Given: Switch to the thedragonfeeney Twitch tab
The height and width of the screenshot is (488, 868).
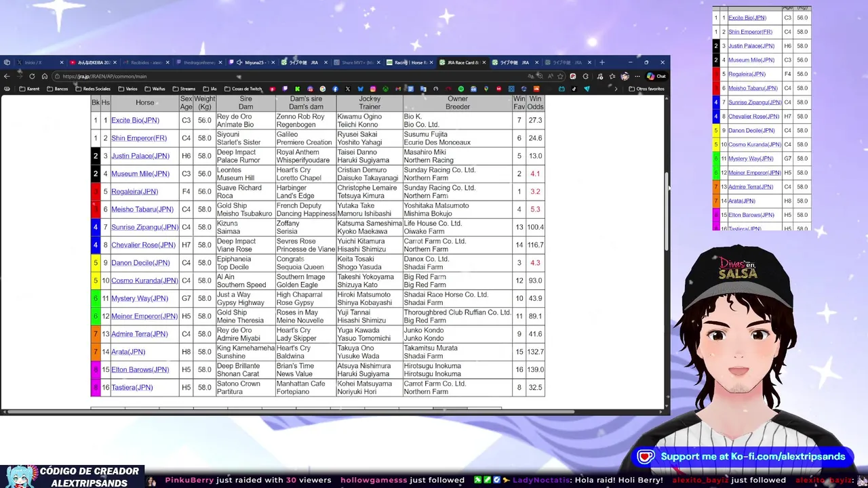Looking at the screenshot, I should [x=199, y=62].
